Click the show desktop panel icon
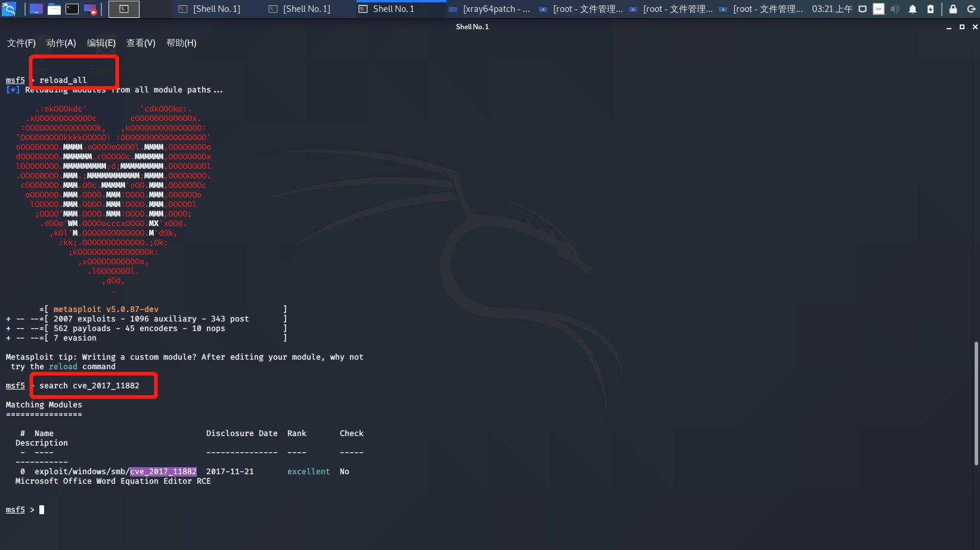 click(36, 9)
